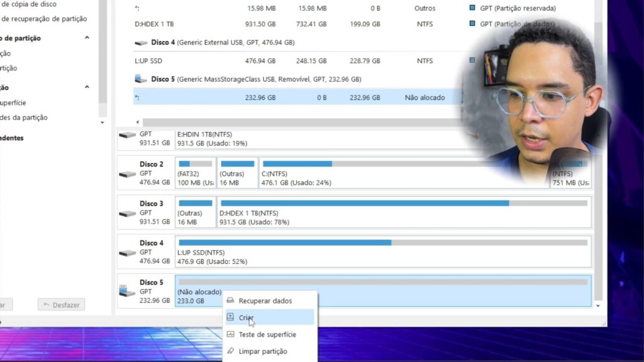The height and width of the screenshot is (362, 644).
Task: Select the FAT32 100 MB partition block
Action: 196,173
